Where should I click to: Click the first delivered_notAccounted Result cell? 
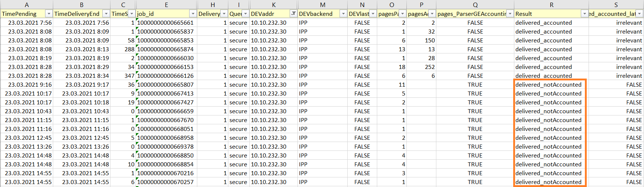(548, 84)
